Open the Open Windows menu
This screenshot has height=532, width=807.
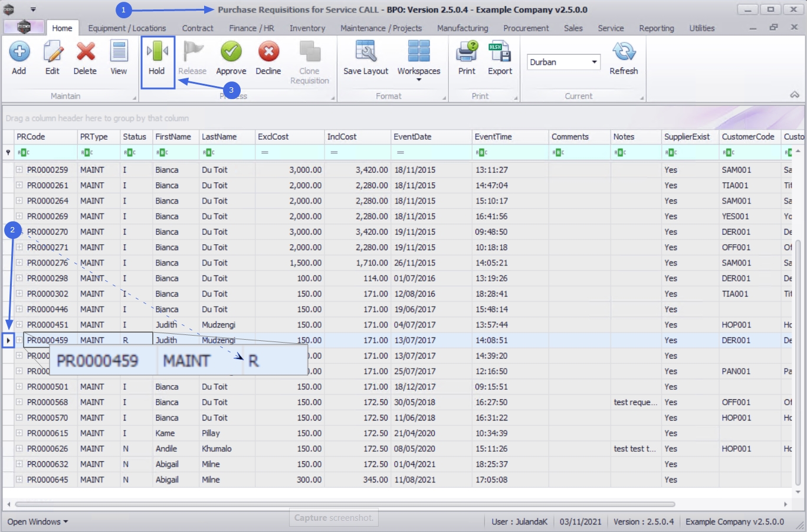[37, 521]
